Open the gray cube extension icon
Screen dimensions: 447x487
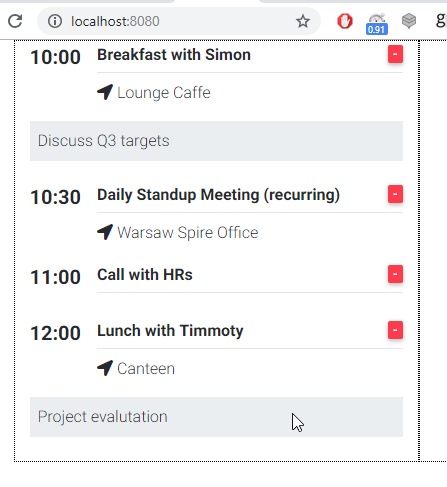coord(409,21)
